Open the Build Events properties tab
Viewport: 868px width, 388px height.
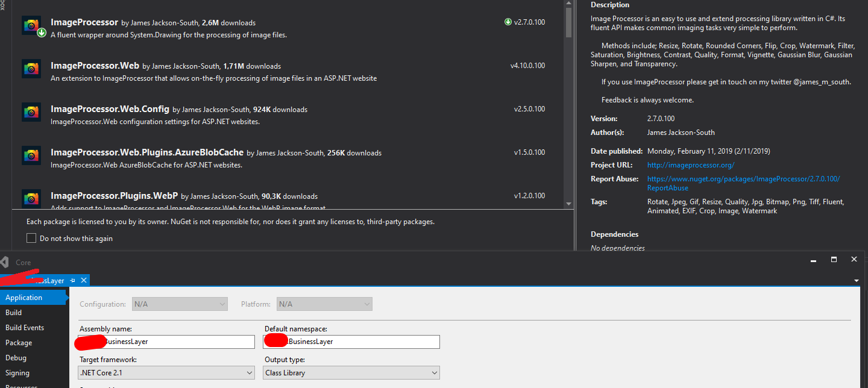[33, 328]
